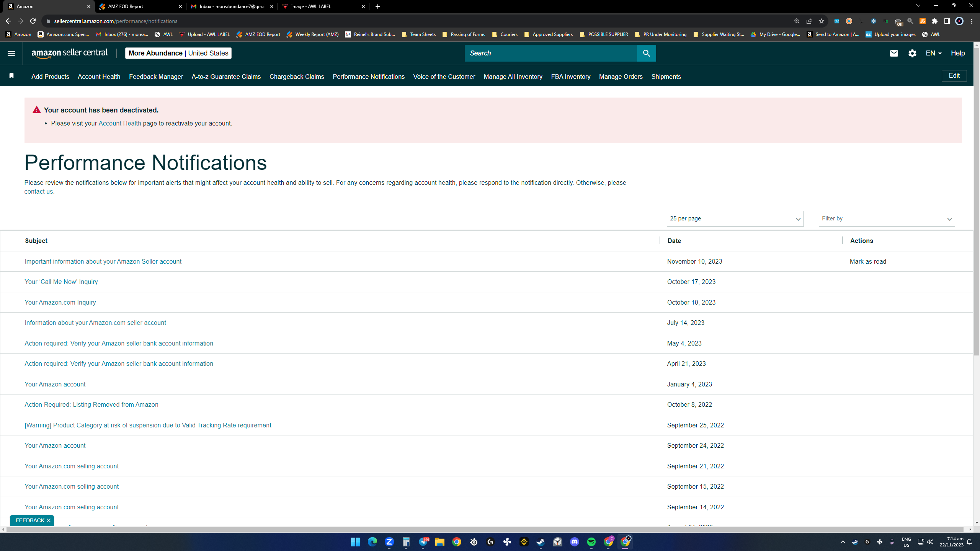Viewport: 980px width, 551px height.
Task: Open Manage Orders in the navigation bar
Action: [621, 77]
